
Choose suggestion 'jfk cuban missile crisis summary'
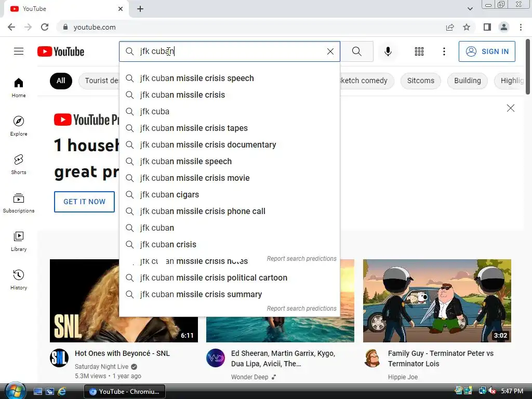[229, 295]
